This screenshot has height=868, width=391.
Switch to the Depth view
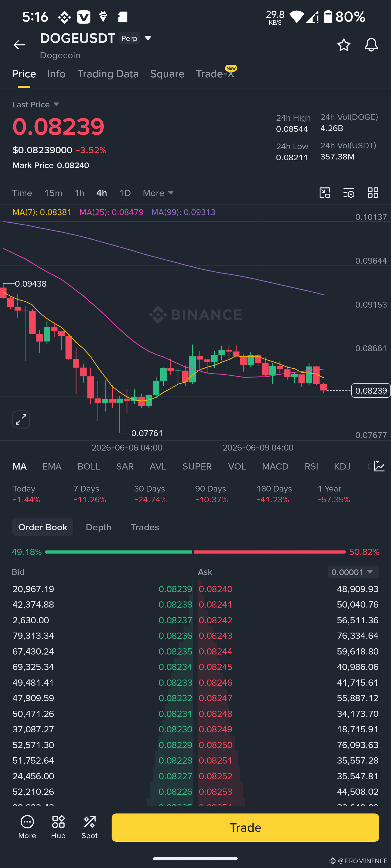[x=99, y=527]
